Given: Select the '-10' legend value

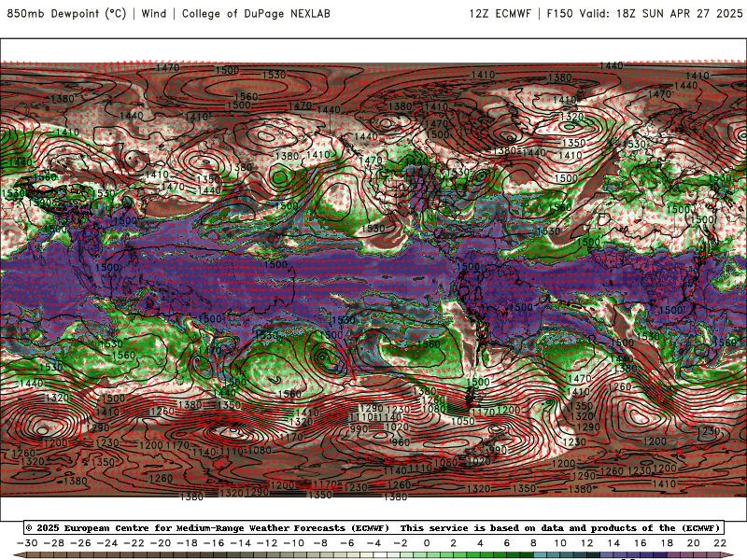Looking at the screenshot, I should [294, 543].
